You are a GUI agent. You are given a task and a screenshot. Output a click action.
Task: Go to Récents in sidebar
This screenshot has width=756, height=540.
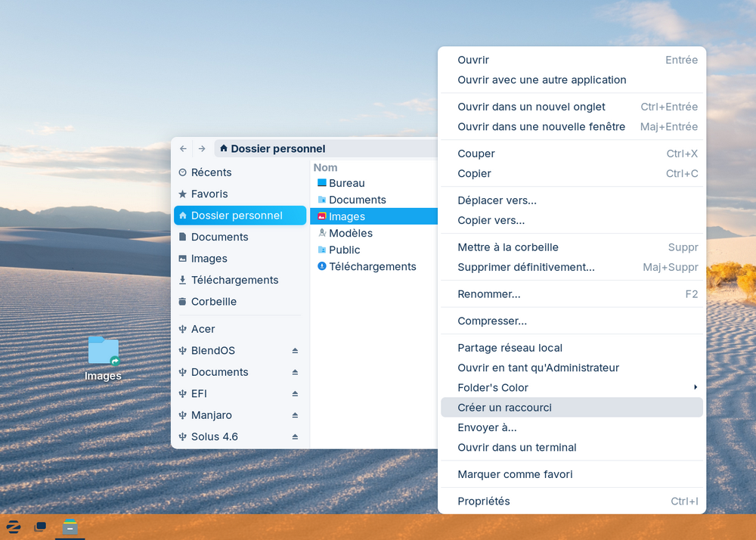pos(211,172)
